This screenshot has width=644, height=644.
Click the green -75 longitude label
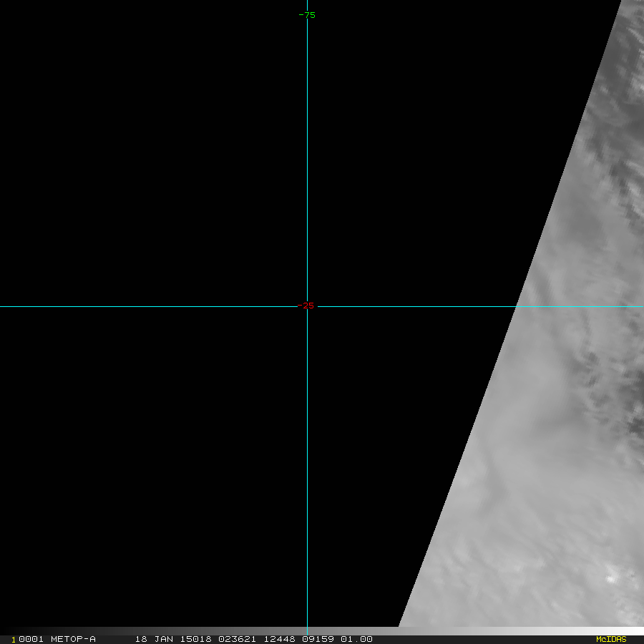point(307,15)
